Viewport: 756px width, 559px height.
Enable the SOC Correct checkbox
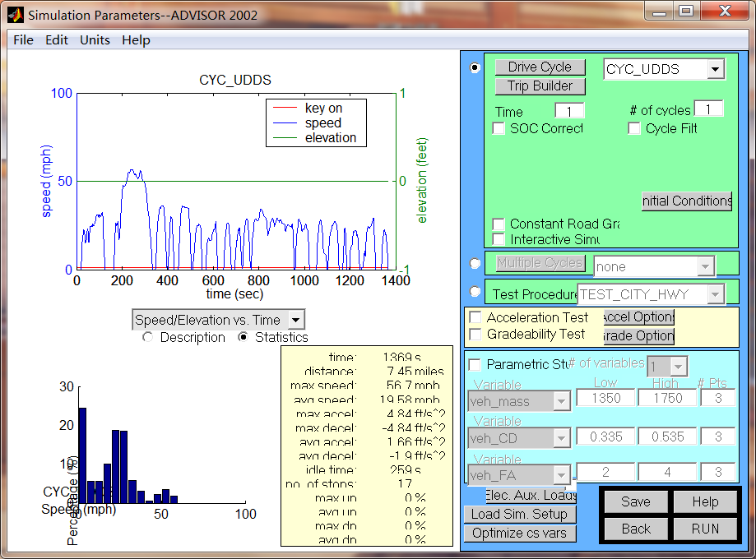(499, 128)
